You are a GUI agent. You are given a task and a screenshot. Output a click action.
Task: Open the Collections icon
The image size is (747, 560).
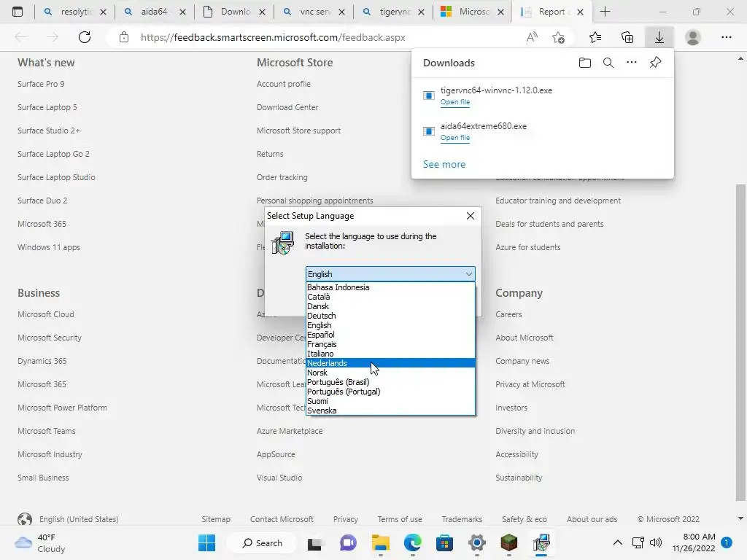[627, 37]
